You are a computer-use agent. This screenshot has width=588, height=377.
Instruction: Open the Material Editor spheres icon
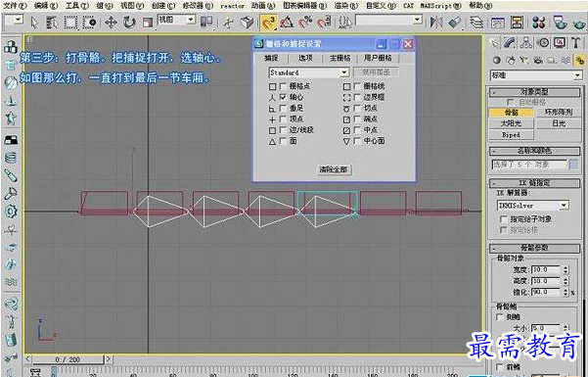(x=538, y=23)
